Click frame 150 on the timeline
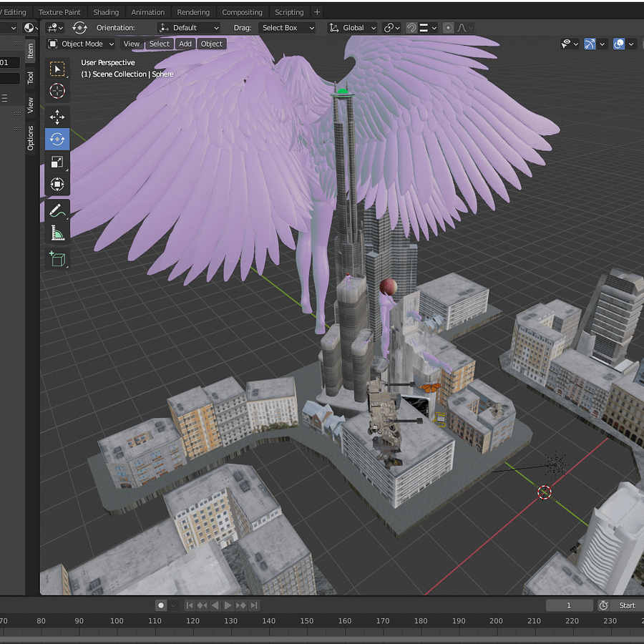This screenshot has height=644, width=644. point(306,620)
